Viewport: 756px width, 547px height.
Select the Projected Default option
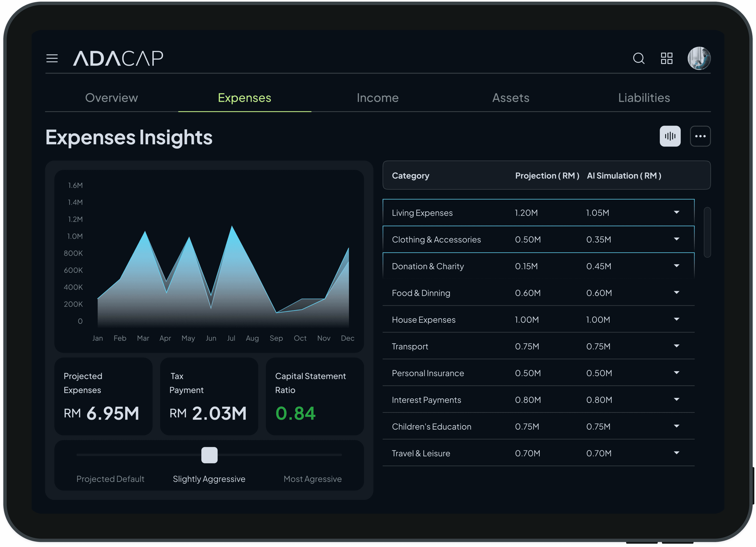(110, 479)
